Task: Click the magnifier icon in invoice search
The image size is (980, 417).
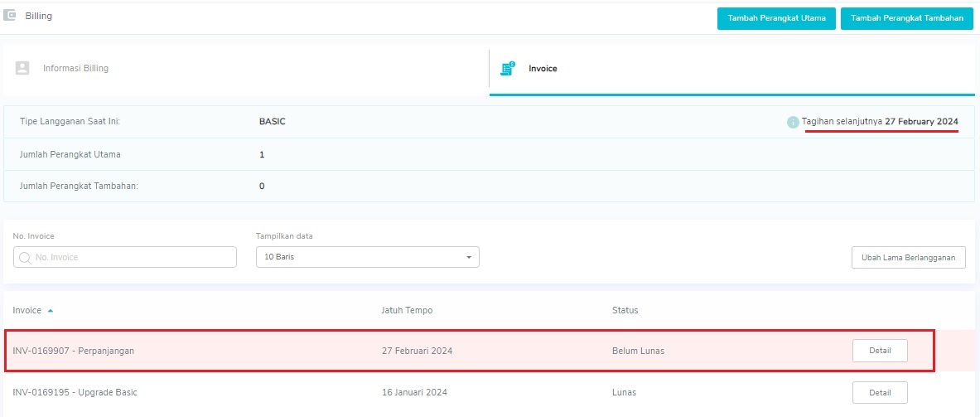Action: pos(25,257)
